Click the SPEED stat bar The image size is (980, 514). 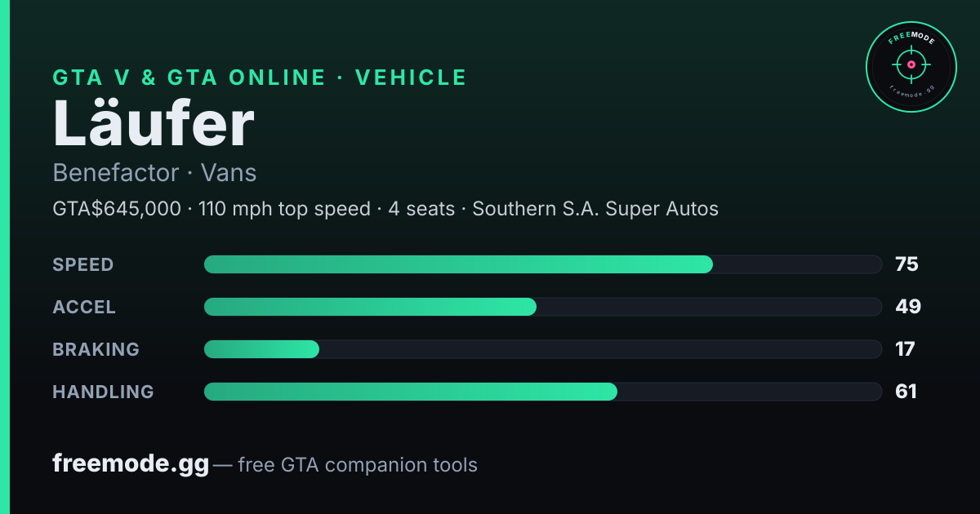[543, 264]
